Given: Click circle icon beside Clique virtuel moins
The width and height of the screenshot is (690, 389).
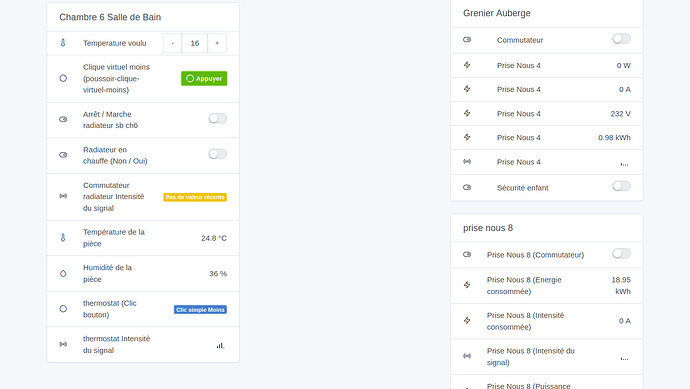Looking at the screenshot, I should pos(63,78).
